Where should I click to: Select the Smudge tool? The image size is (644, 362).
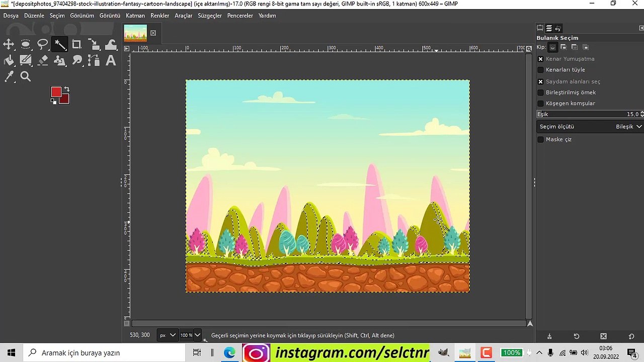76,61
